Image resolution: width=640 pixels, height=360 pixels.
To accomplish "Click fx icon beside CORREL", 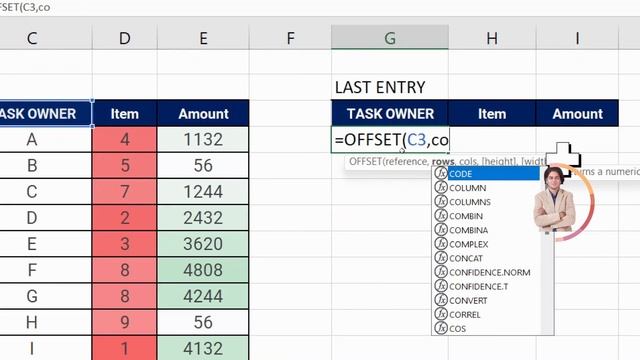I will [441, 314].
